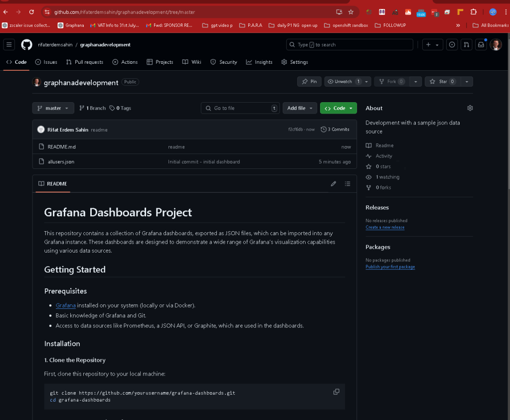Open the Pull requests shortcut icon in header

467,44
